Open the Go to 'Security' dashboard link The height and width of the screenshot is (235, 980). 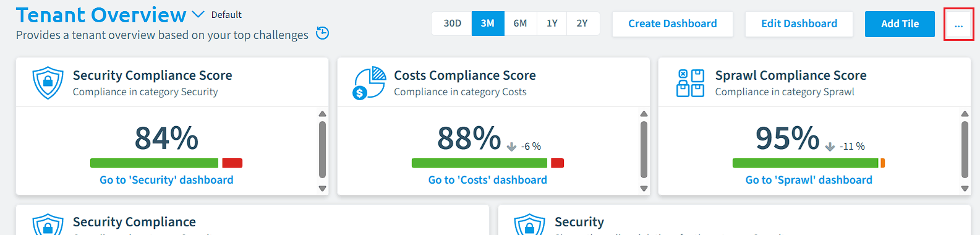[x=166, y=180]
